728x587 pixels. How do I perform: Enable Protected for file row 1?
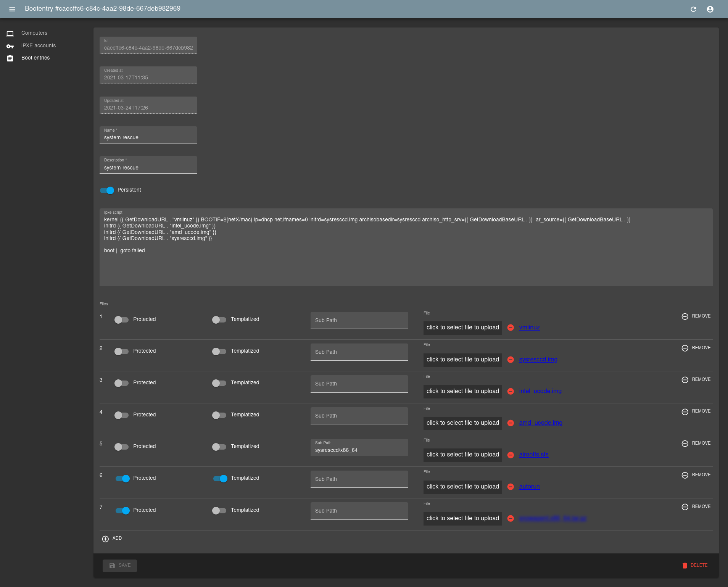[121, 320]
